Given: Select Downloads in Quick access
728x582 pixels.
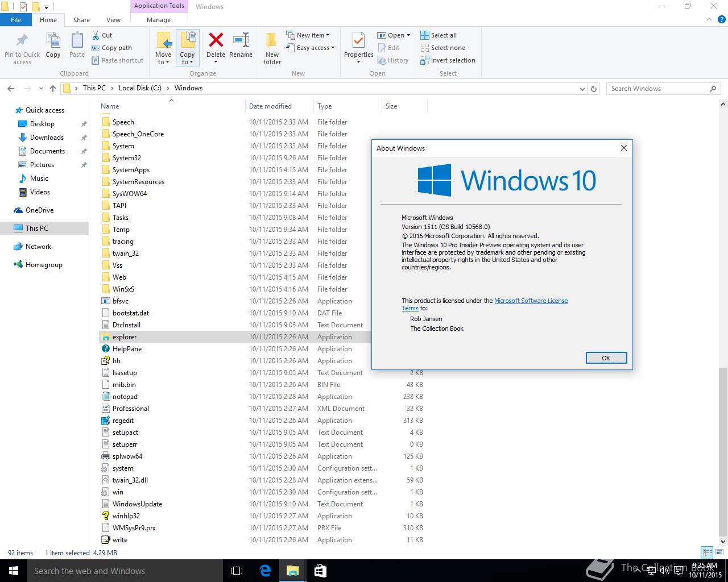Looking at the screenshot, I should [x=47, y=138].
